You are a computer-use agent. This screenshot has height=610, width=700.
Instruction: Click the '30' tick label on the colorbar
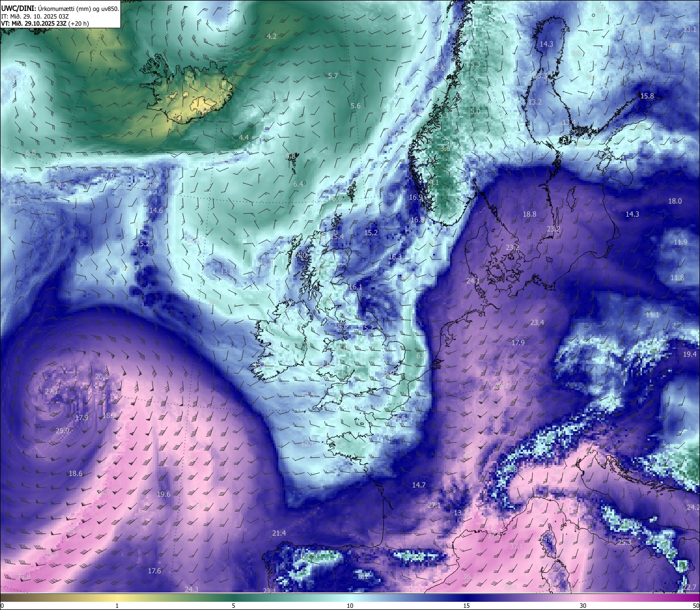(583, 606)
